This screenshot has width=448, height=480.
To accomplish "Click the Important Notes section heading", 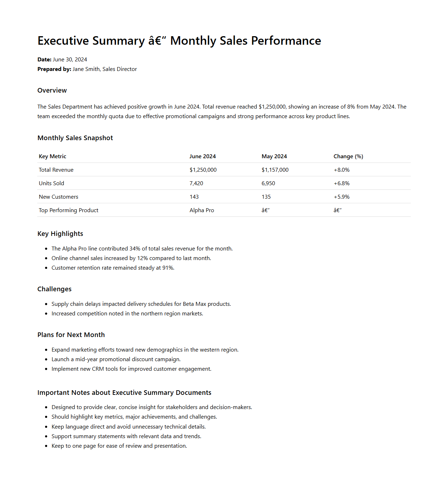I will (124, 393).
